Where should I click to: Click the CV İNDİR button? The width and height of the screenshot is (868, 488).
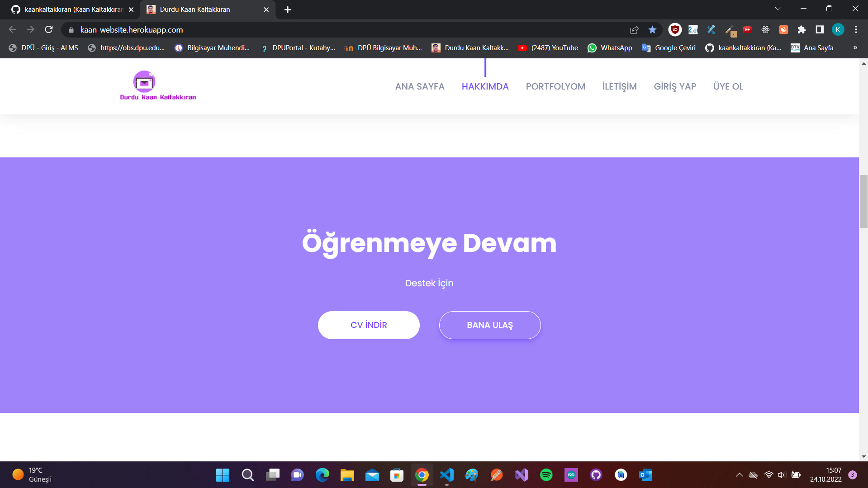369,325
